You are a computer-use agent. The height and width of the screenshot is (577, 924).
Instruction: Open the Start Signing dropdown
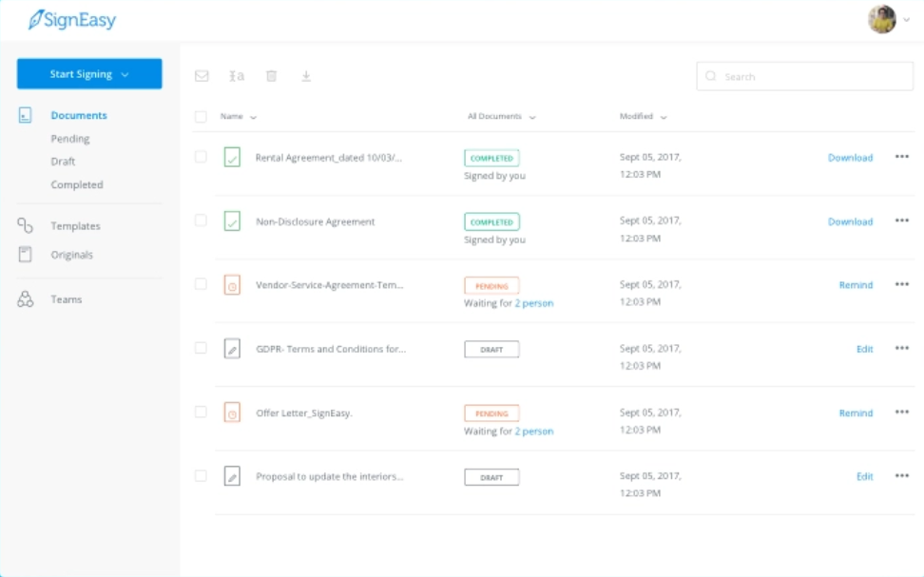click(x=89, y=74)
